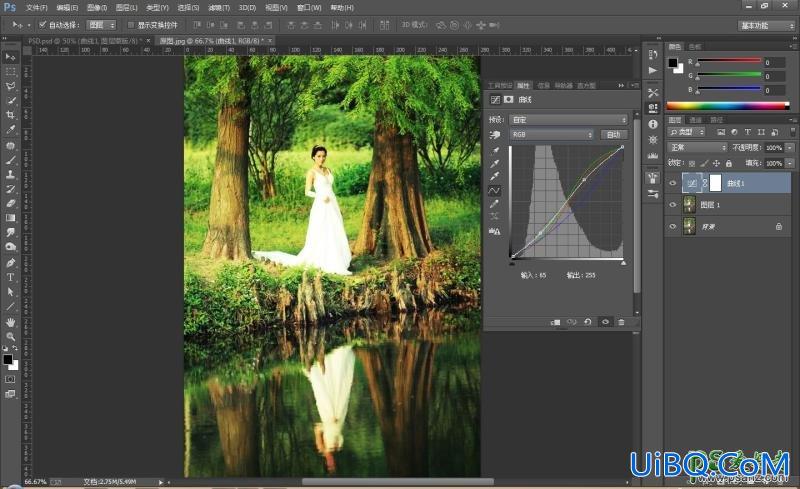Hide the Curves 1 adjustment layer

[672, 183]
